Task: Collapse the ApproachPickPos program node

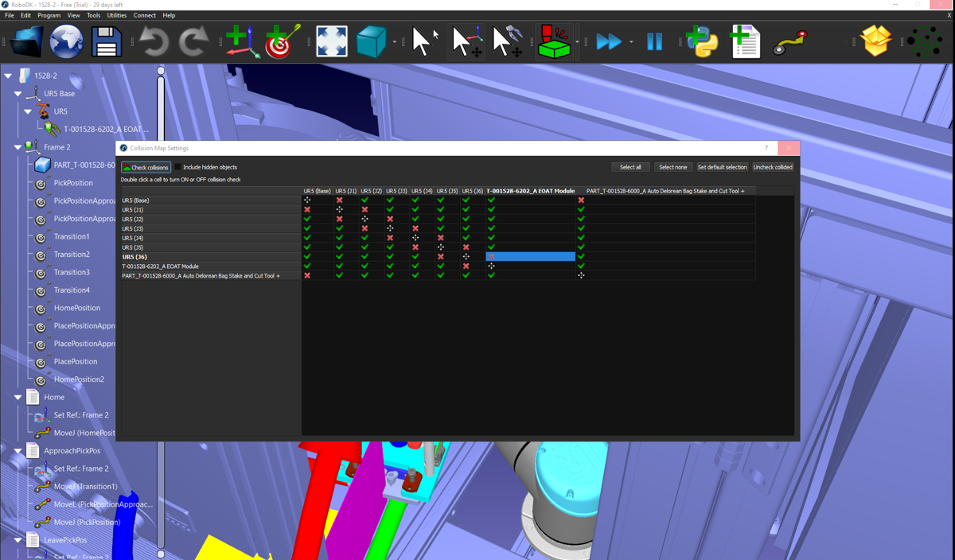Action: point(18,451)
